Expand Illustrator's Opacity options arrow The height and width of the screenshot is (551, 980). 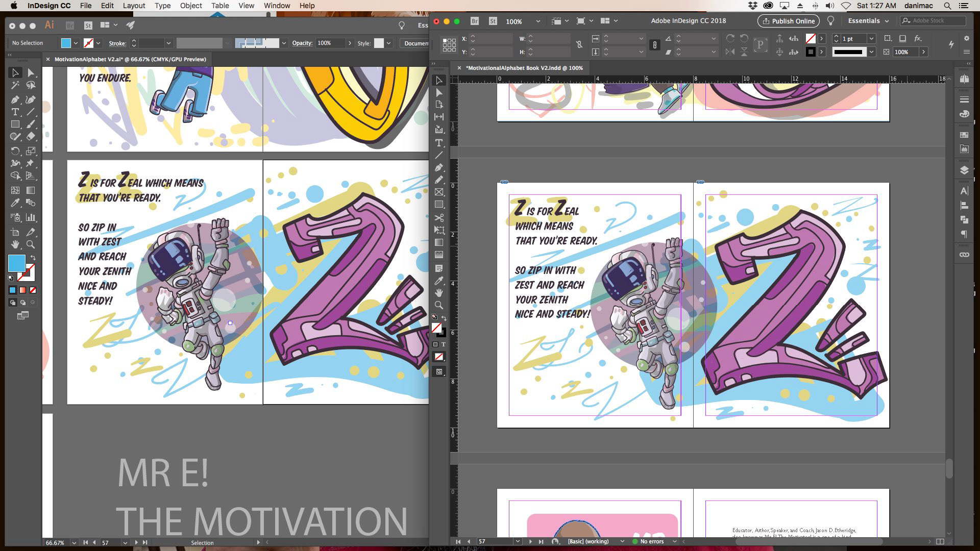(x=350, y=43)
